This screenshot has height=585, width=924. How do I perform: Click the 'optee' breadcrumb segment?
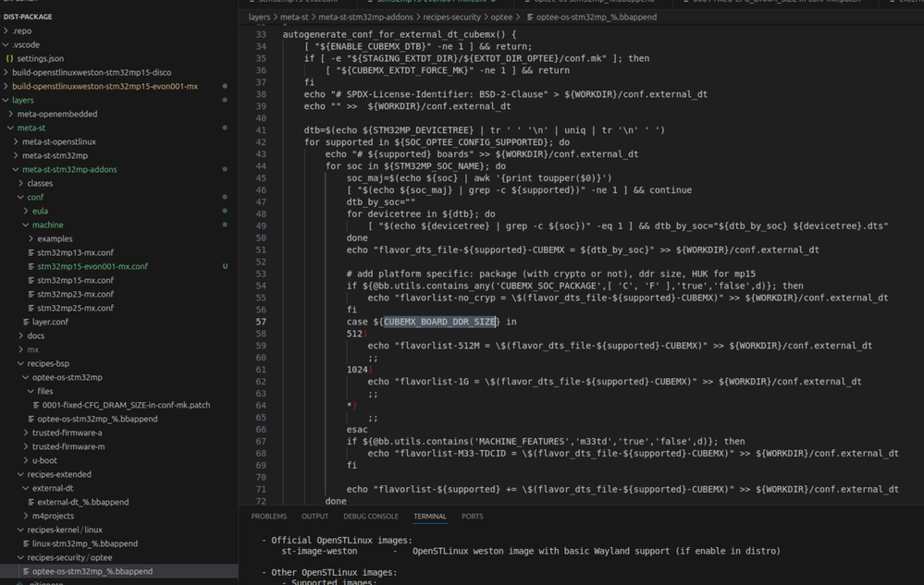coord(501,17)
